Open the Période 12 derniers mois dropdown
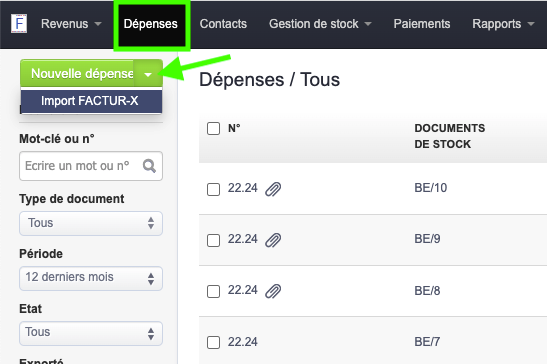 91,278
